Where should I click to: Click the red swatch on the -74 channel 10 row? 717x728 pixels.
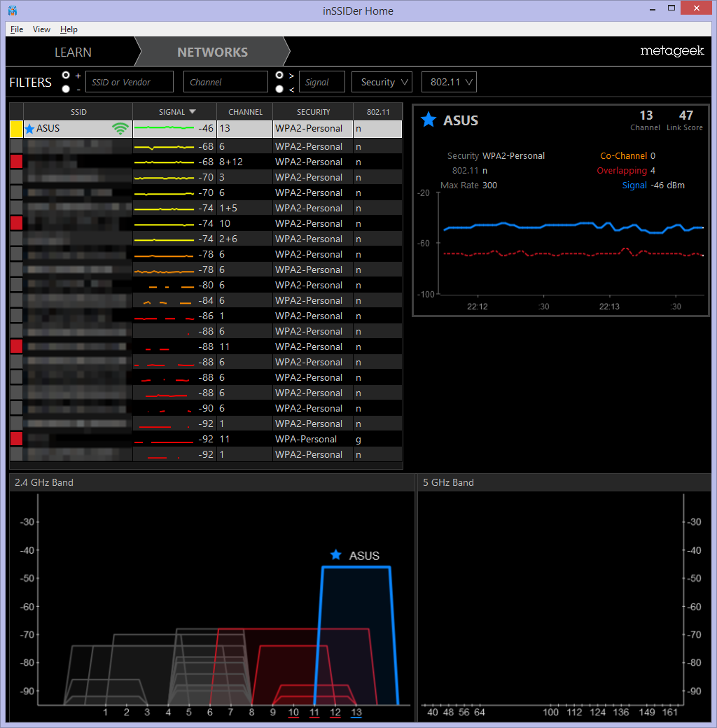click(x=16, y=223)
